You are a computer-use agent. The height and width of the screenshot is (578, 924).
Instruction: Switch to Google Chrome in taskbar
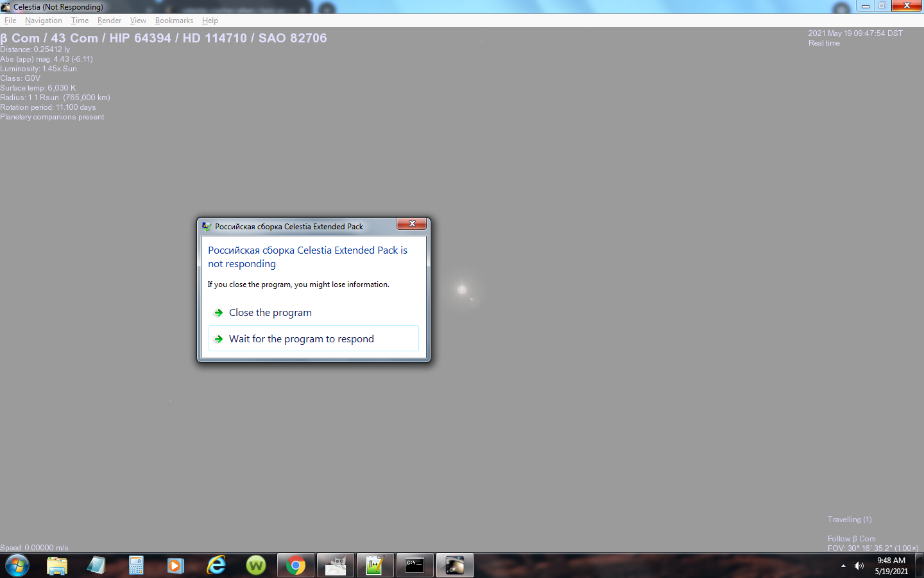pyautogui.click(x=296, y=566)
